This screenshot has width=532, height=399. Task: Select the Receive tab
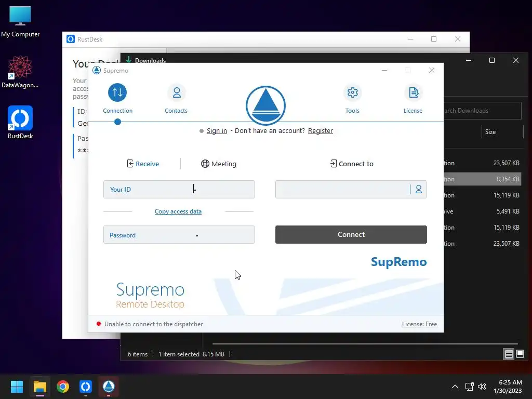(143, 164)
